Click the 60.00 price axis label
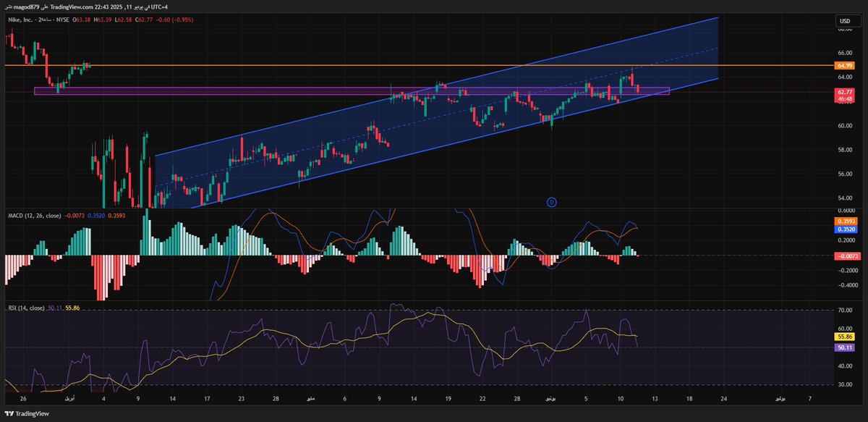 tap(844, 125)
